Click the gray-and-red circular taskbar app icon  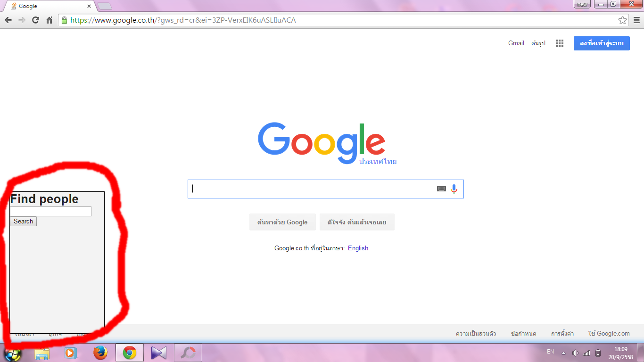[188, 353]
